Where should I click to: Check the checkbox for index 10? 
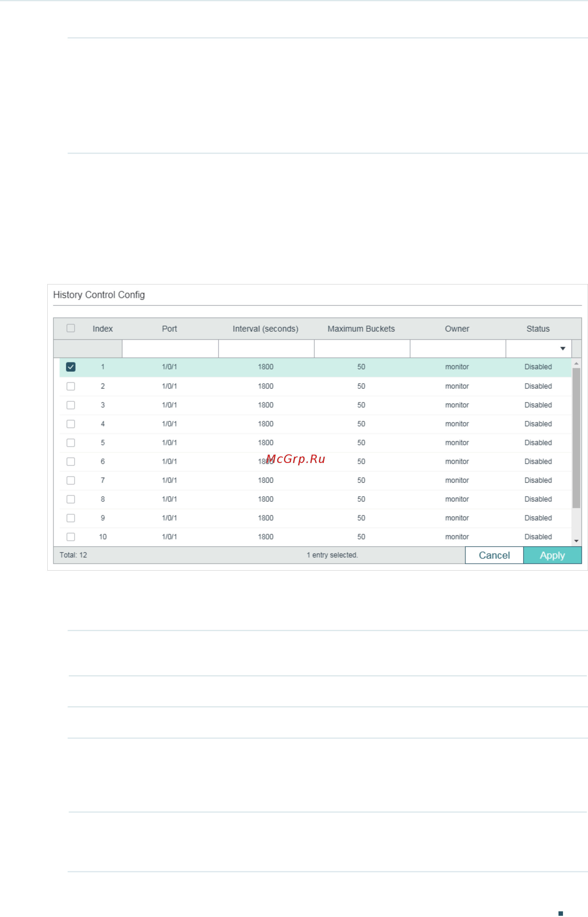[x=71, y=537]
